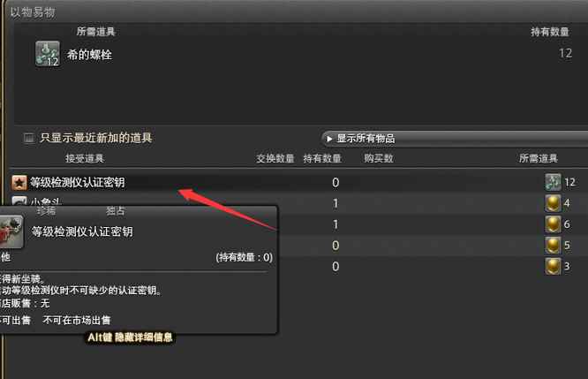Click the bolt cost icon showing 12

coord(553,182)
